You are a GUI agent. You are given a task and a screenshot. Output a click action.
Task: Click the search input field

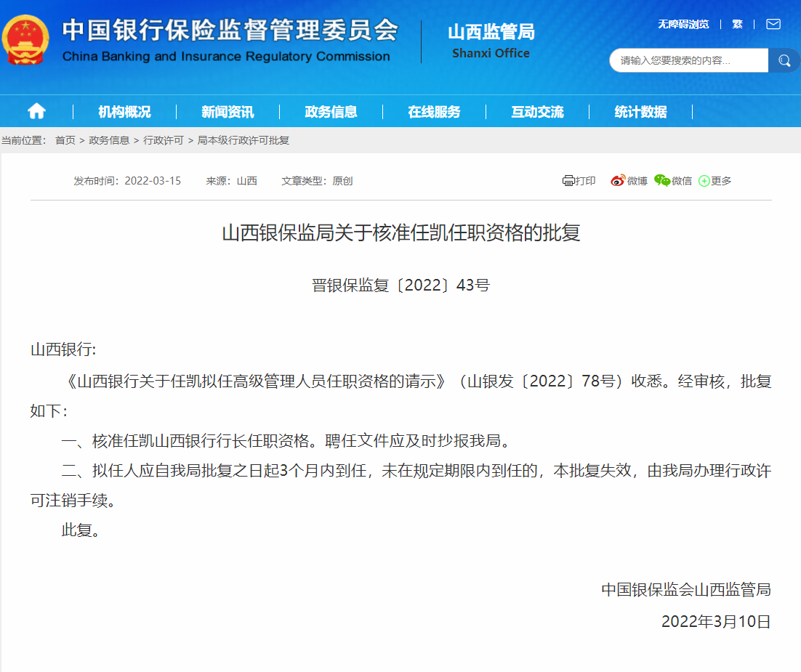(687, 61)
